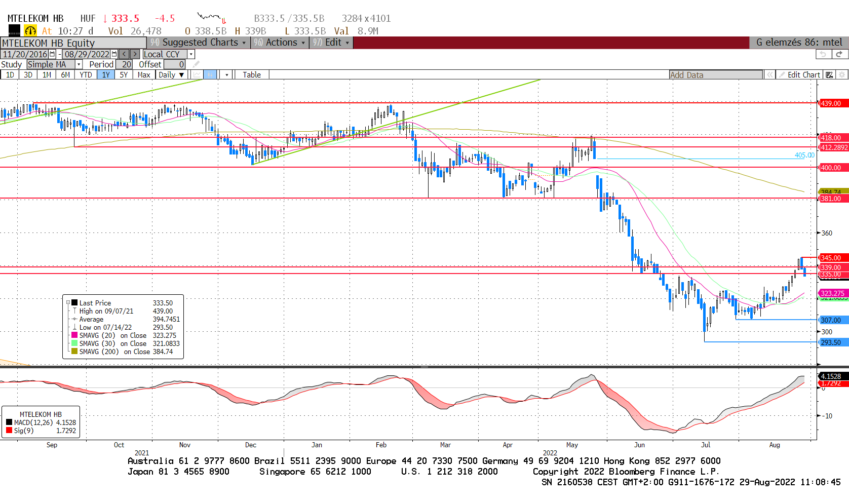Open chart type dropdown arrow
Viewport: 849px width, 504px height.
tap(226, 75)
